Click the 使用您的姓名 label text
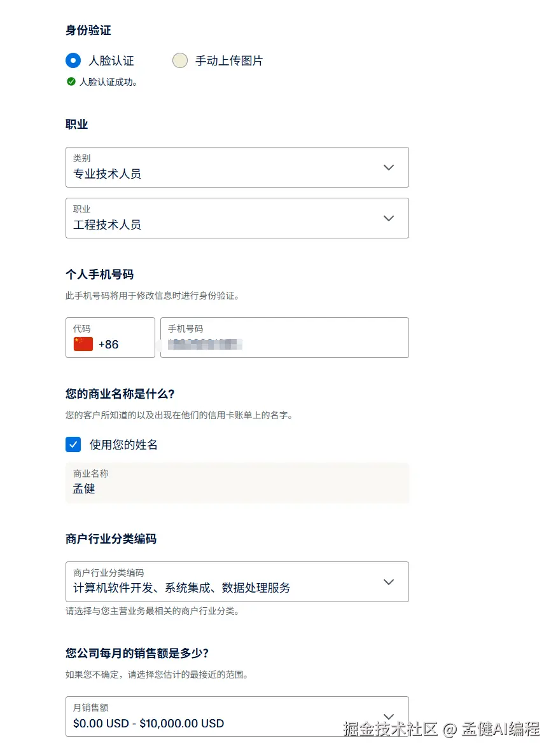Image resolution: width=558 pixels, height=756 pixels. [x=123, y=445]
